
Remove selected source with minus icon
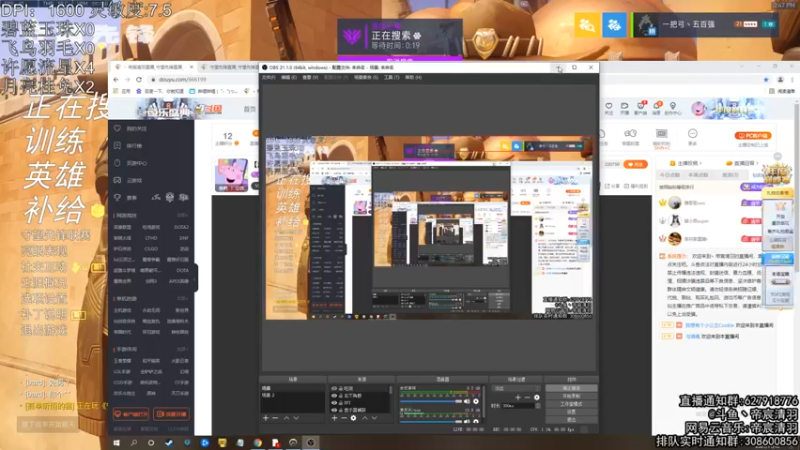(x=344, y=418)
